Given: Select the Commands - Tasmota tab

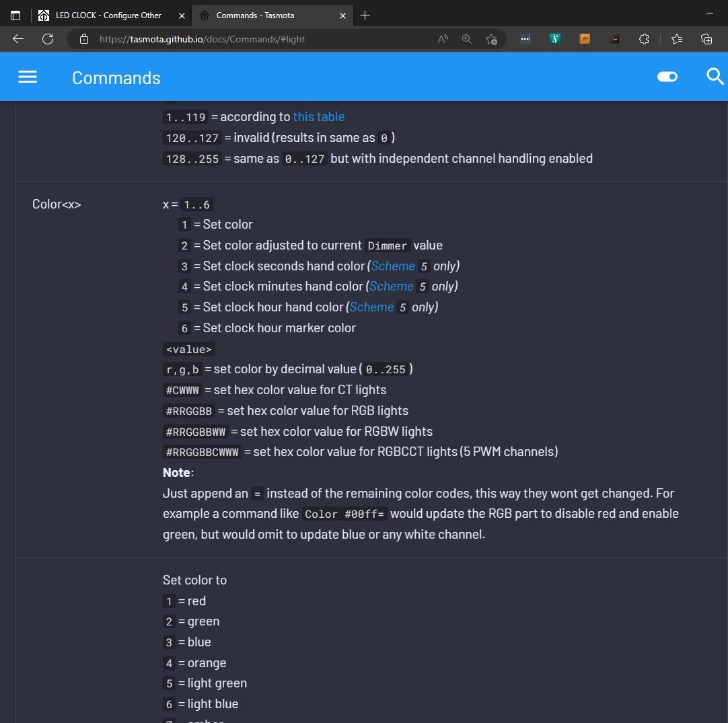Looking at the screenshot, I should tap(262, 15).
